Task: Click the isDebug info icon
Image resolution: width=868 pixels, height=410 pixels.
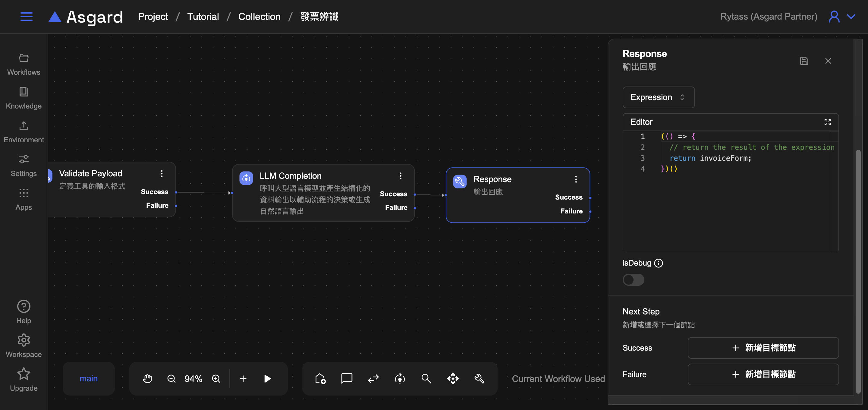Action: 659,263
